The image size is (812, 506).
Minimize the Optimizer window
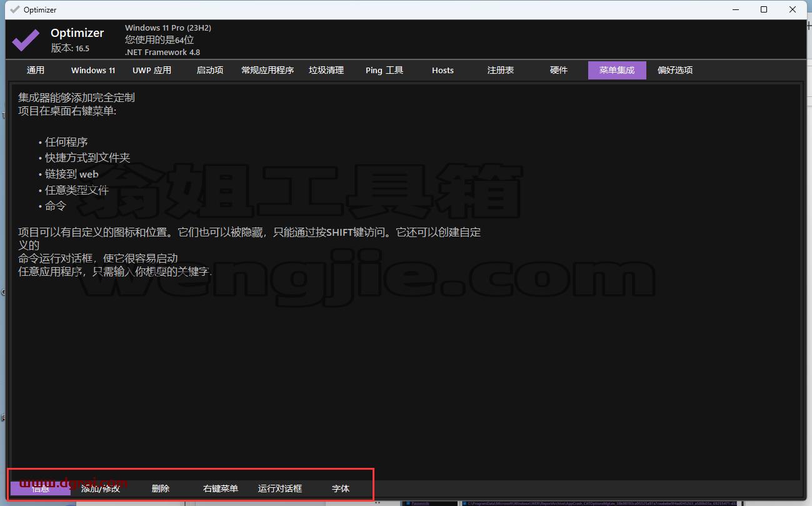pos(734,9)
